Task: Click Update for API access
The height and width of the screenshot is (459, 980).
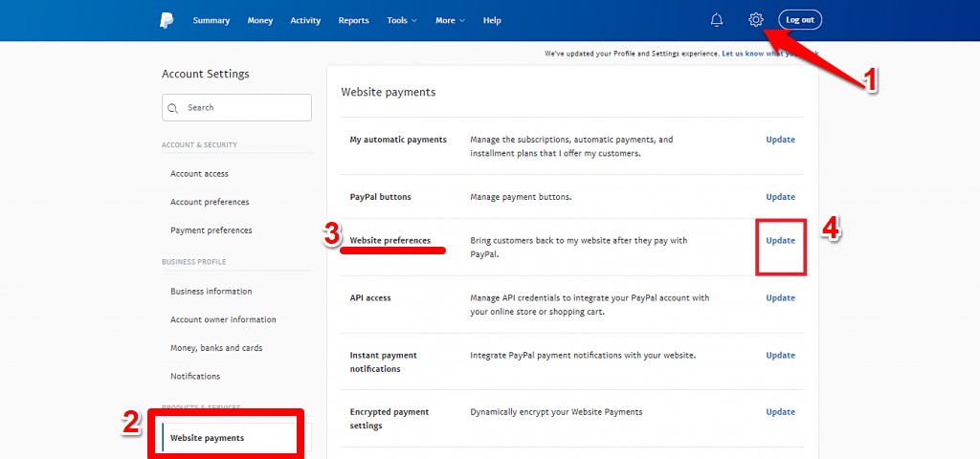Action: coord(780,298)
